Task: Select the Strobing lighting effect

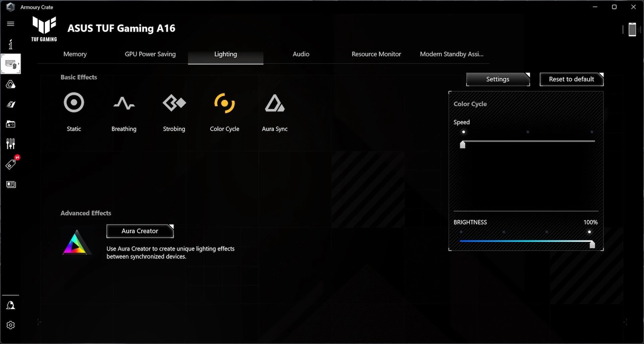Action: (174, 112)
